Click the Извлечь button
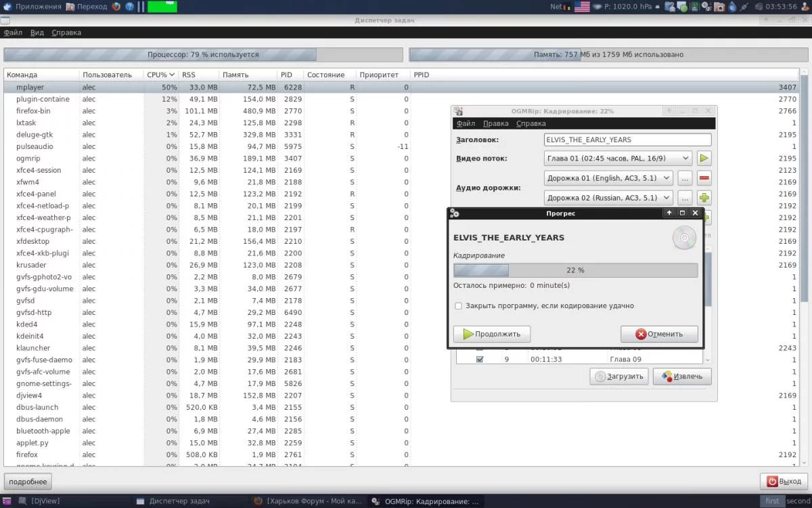Screen dimensions: 812x508 (682, 377)
